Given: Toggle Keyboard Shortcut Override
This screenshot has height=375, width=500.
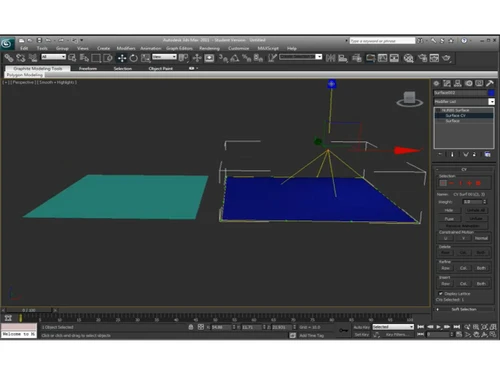Looking at the screenshot, I should [209, 58].
